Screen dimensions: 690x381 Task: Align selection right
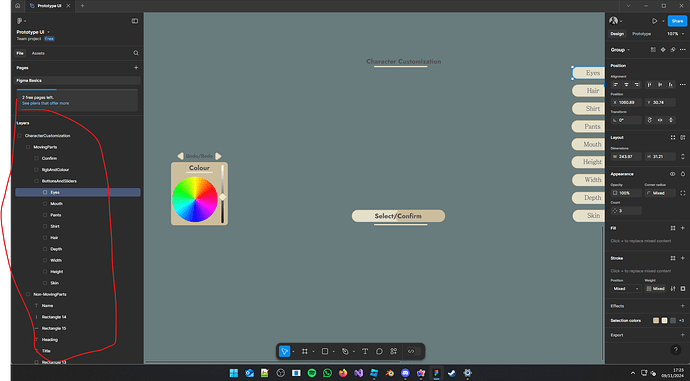coord(636,84)
